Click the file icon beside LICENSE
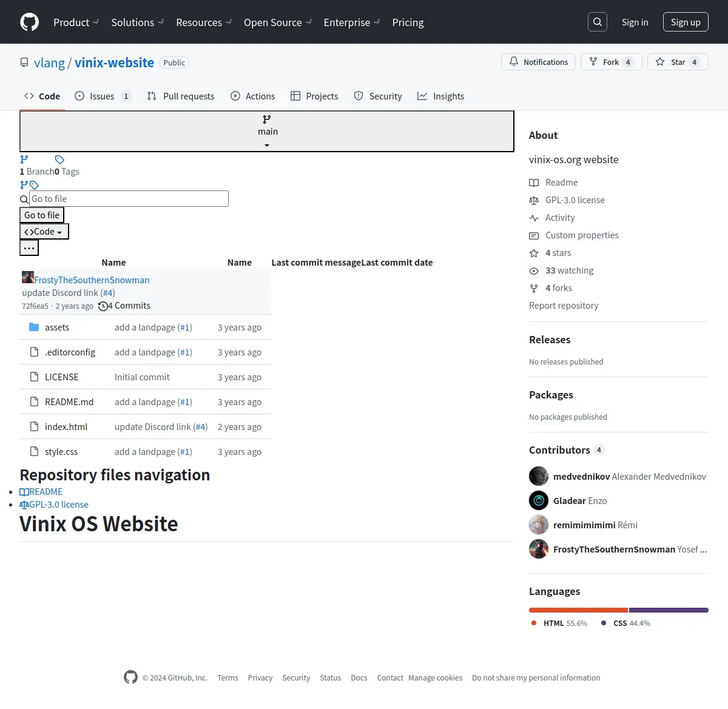728x709 pixels. click(x=35, y=377)
